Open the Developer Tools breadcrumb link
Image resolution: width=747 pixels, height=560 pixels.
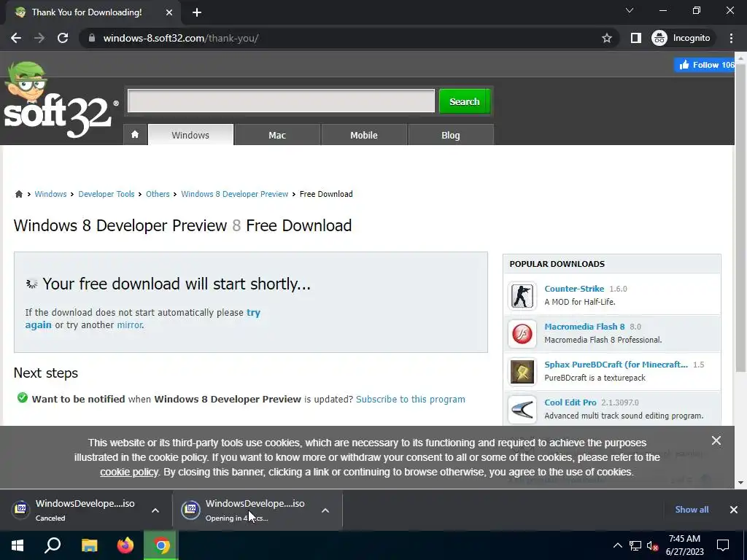point(107,194)
